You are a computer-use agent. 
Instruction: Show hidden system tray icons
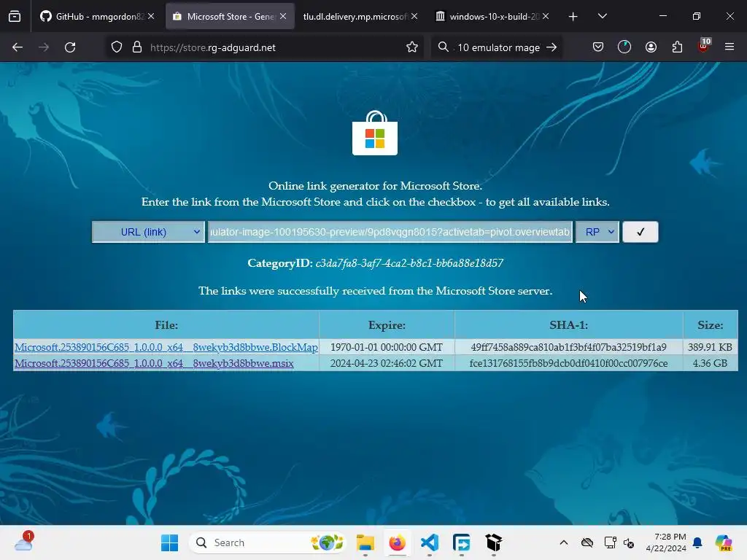(x=564, y=542)
